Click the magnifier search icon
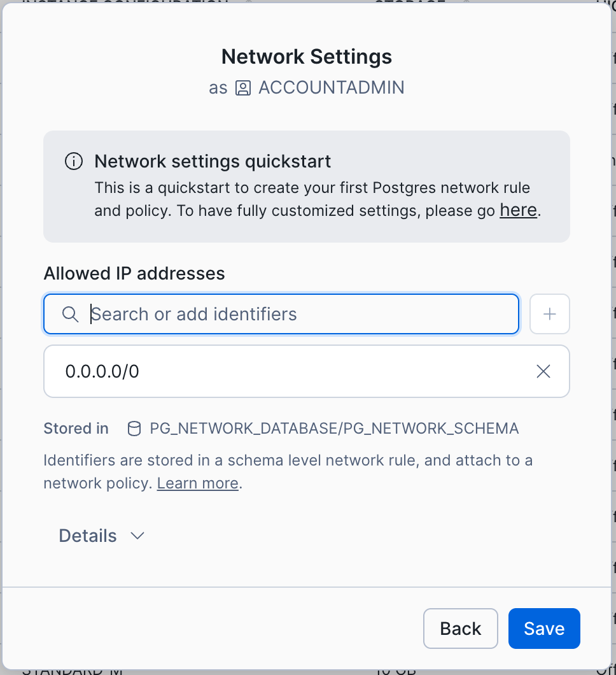 [70, 314]
